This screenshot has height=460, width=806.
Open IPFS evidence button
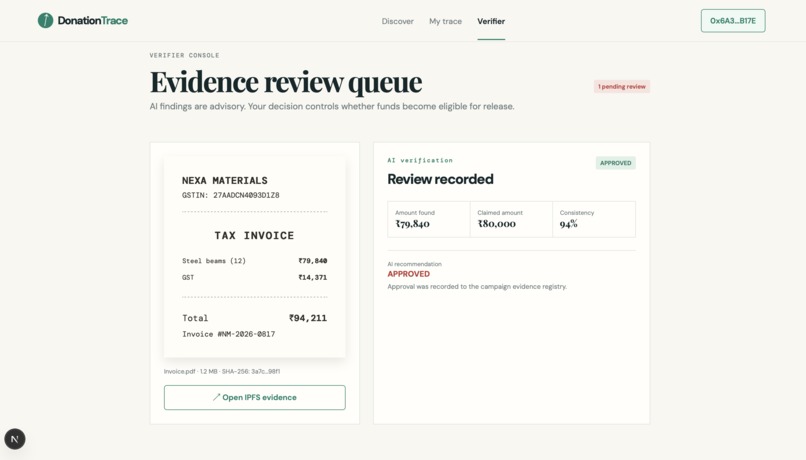click(255, 397)
